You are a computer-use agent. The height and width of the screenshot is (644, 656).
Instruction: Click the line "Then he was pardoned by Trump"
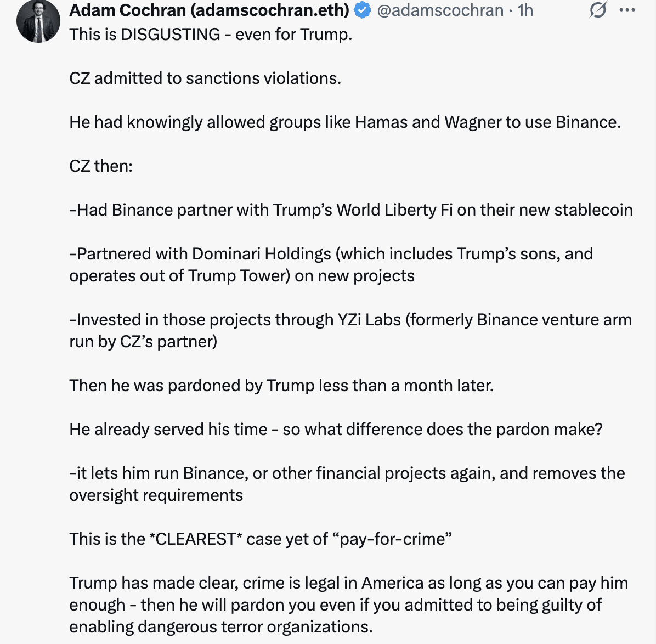pyautogui.click(x=281, y=385)
